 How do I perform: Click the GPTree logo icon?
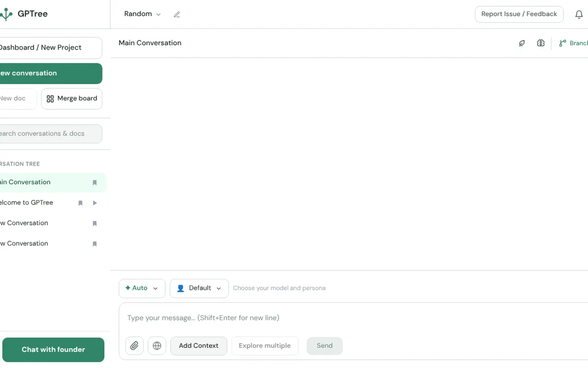point(6,14)
